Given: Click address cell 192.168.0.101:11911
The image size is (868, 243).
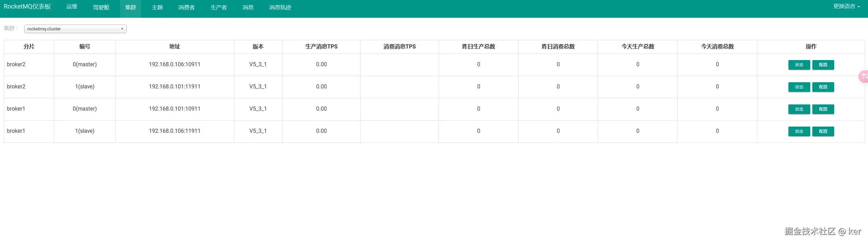Looking at the screenshot, I should pos(175,87).
